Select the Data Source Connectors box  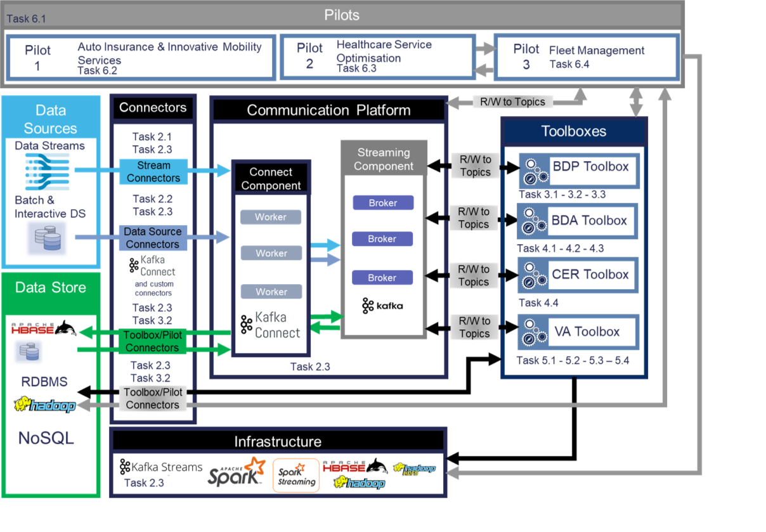[x=153, y=238]
